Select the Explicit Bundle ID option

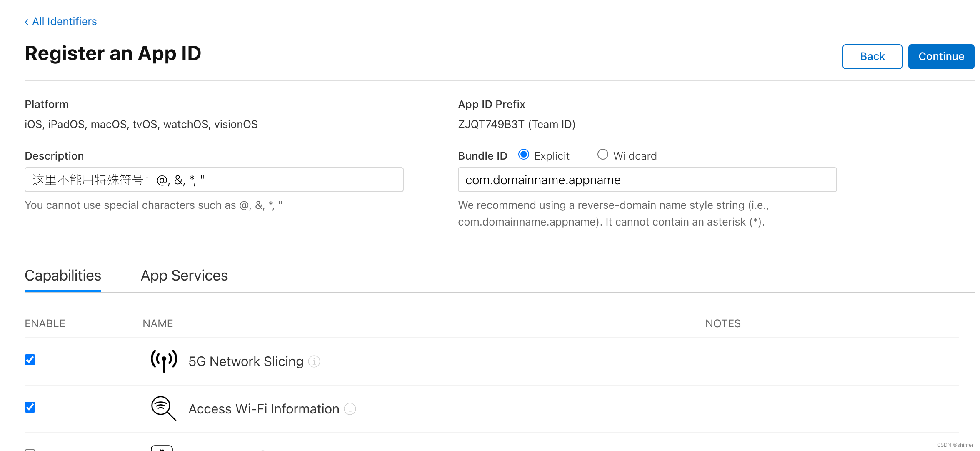pyautogui.click(x=523, y=154)
